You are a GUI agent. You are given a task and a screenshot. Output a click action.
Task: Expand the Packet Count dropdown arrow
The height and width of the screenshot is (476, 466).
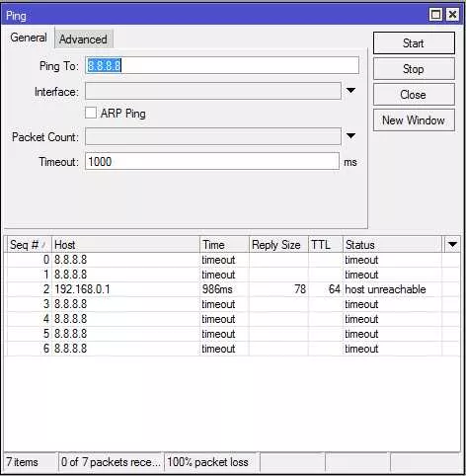tap(350, 136)
